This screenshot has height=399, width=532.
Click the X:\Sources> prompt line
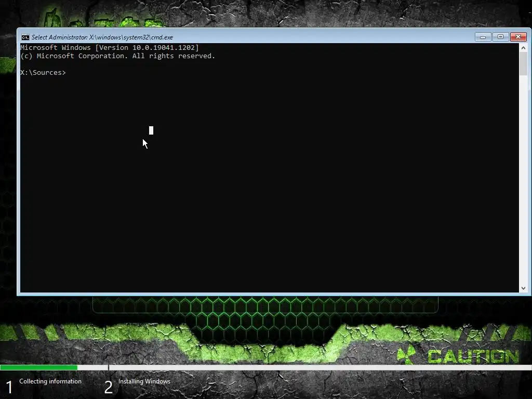[x=43, y=73]
